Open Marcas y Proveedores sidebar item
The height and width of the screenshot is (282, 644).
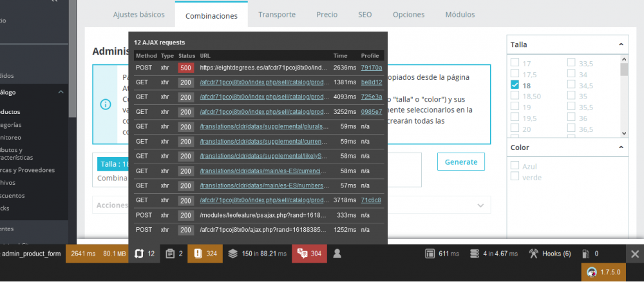pyautogui.click(x=27, y=170)
